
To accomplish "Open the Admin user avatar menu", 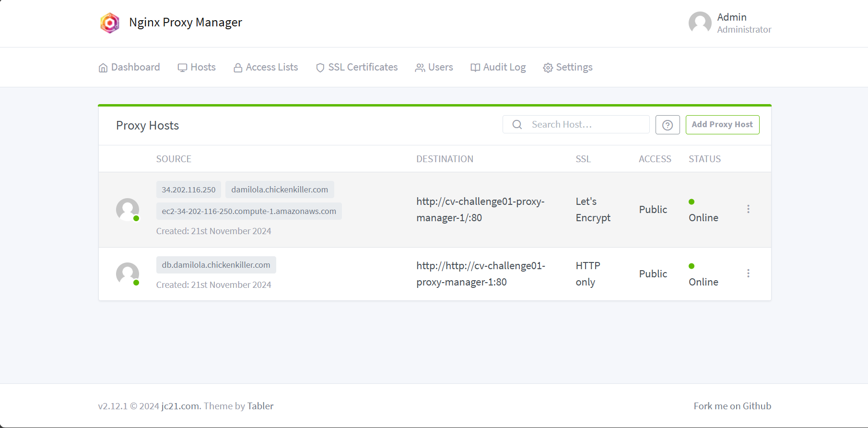I will coord(700,23).
